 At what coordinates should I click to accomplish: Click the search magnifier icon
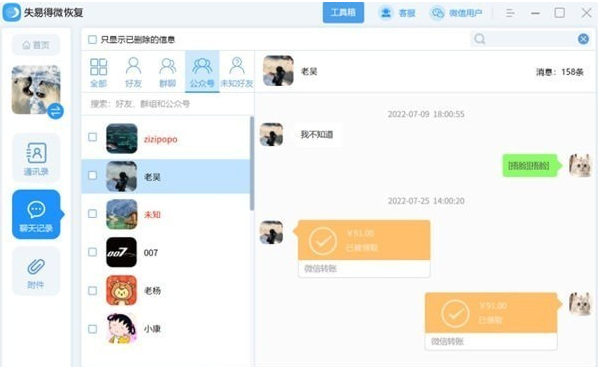coord(479,39)
